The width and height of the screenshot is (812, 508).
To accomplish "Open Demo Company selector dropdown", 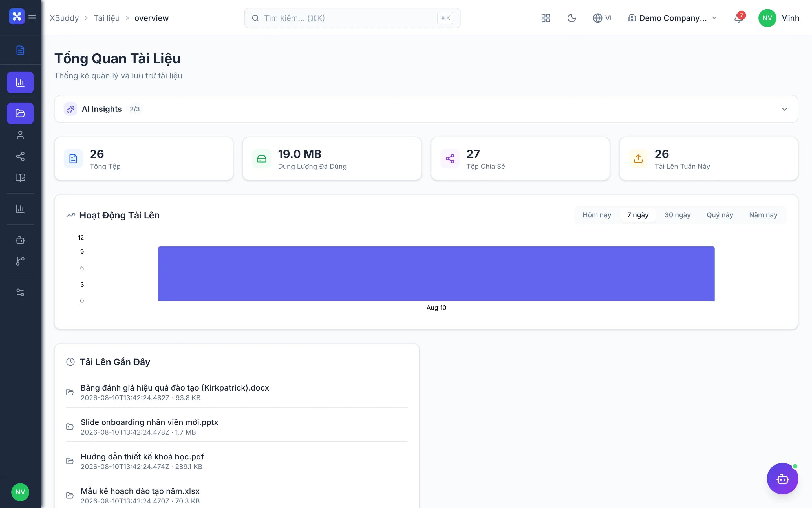I will click(672, 18).
